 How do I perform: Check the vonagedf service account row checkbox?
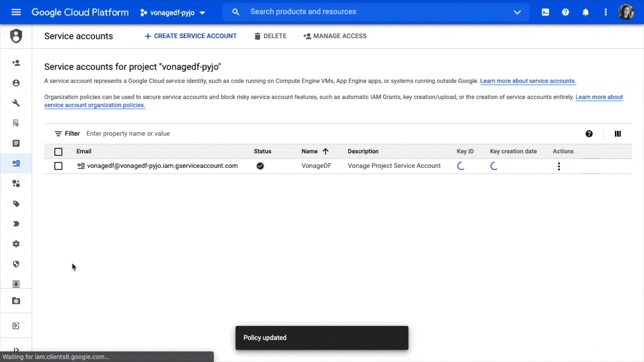[58, 166]
